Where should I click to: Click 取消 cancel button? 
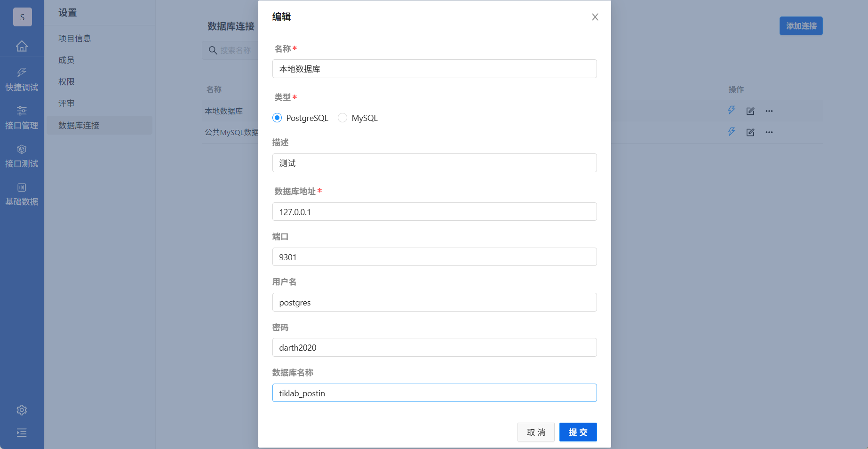[x=536, y=432]
